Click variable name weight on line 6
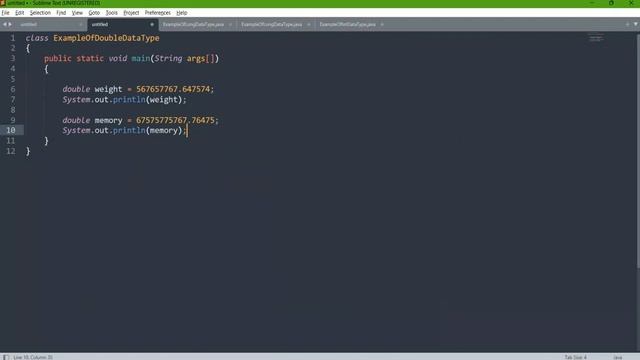 108,89
